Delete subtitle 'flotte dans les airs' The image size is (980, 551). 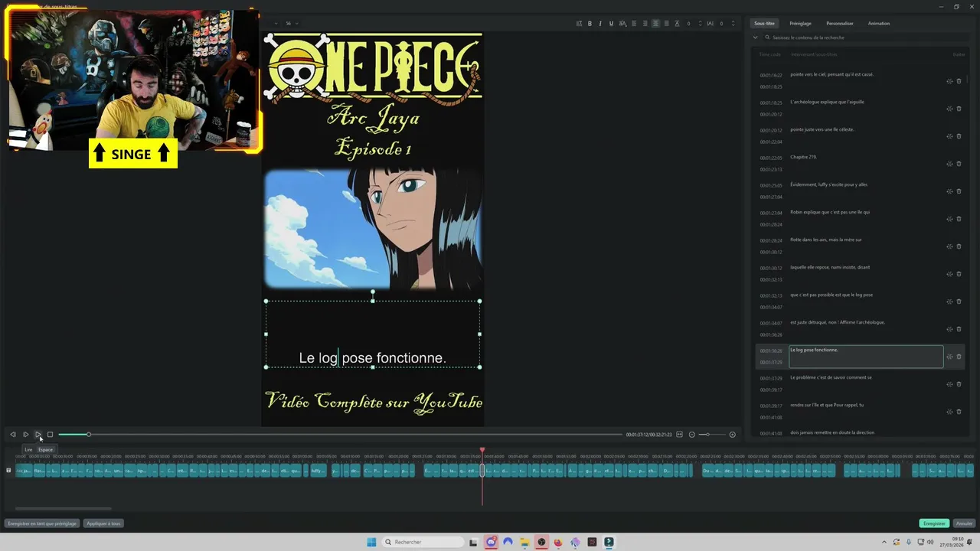[x=959, y=246]
